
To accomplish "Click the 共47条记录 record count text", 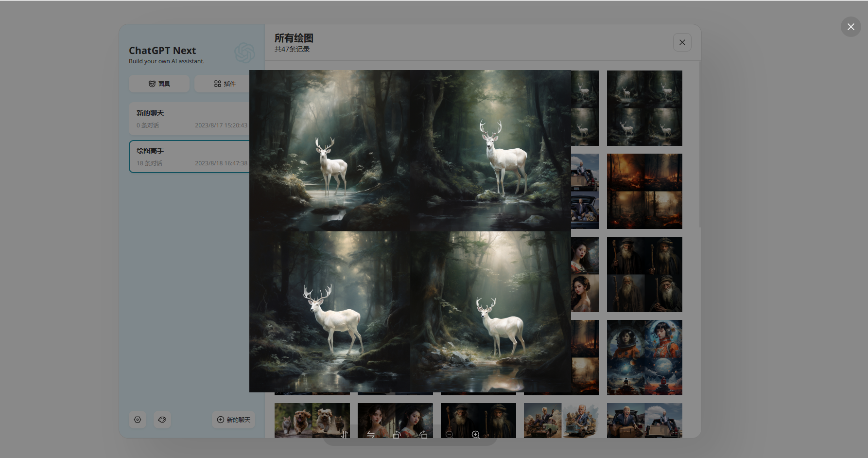I will tap(292, 49).
